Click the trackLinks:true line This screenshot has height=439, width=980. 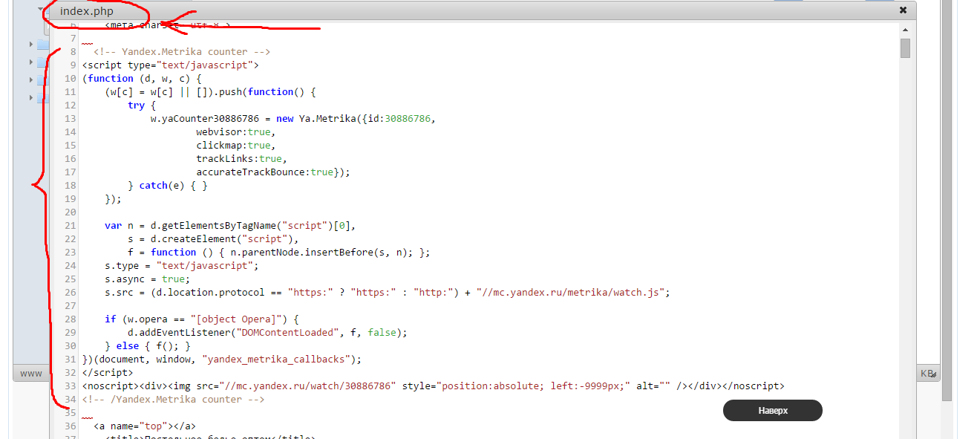241,159
